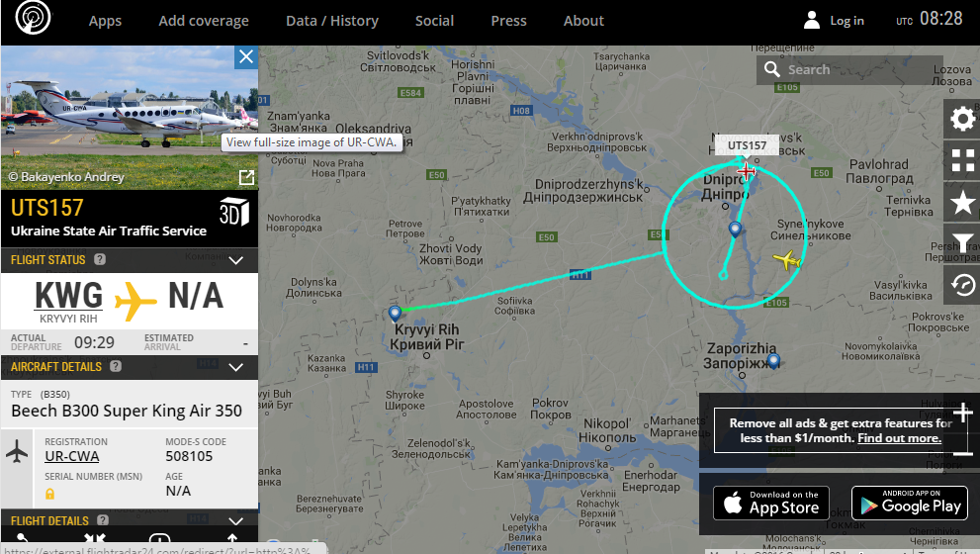Open the filter funnel icon

(x=962, y=243)
